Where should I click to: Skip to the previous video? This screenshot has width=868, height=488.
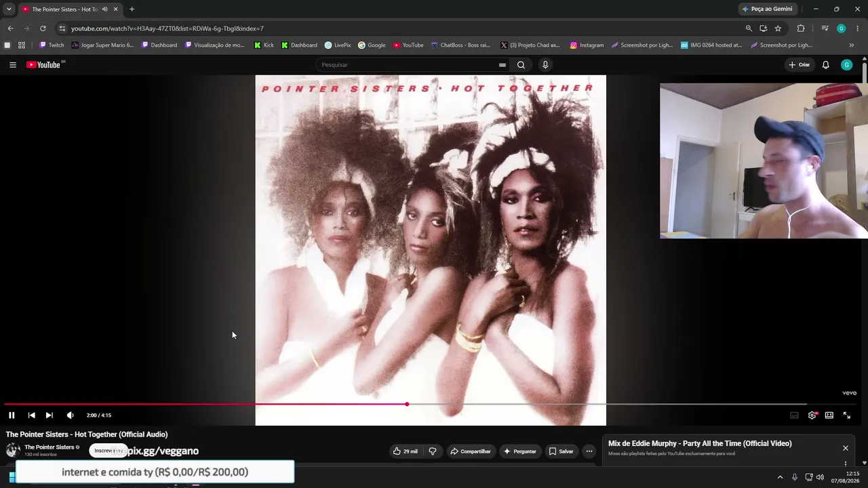point(31,415)
